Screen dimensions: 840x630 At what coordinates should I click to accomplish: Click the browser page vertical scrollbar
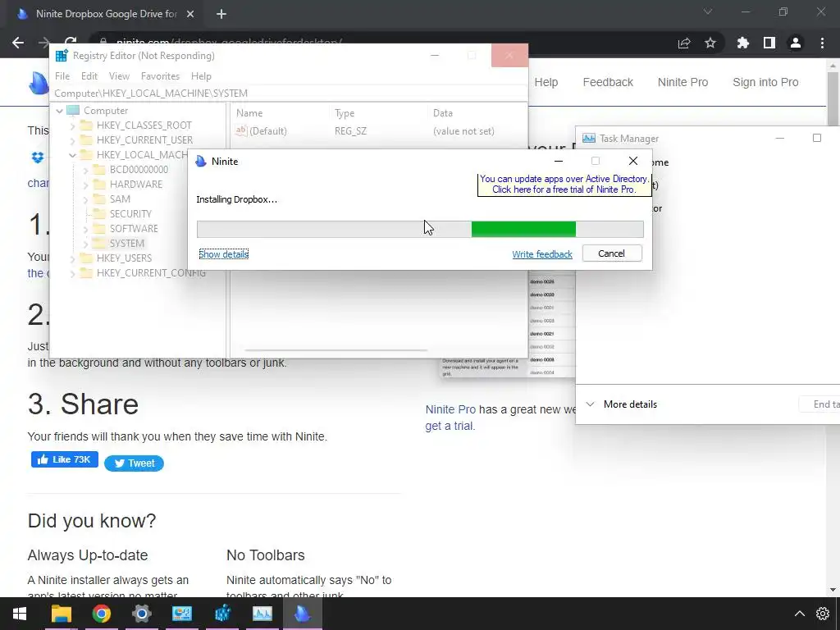point(833,327)
